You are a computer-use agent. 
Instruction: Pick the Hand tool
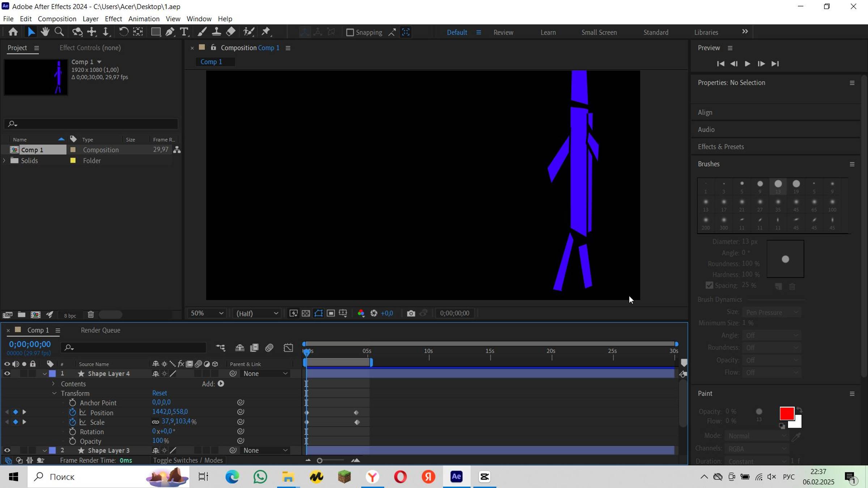pyautogui.click(x=45, y=32)
